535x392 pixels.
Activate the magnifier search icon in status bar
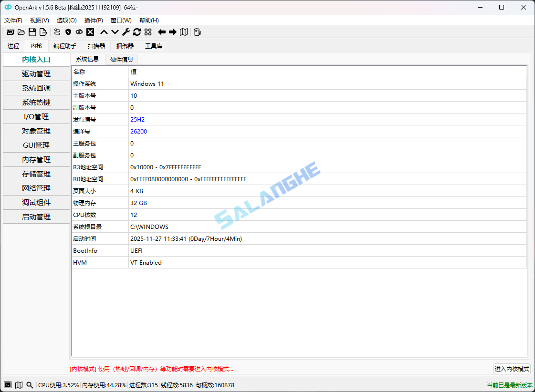(x=29, y=385)
